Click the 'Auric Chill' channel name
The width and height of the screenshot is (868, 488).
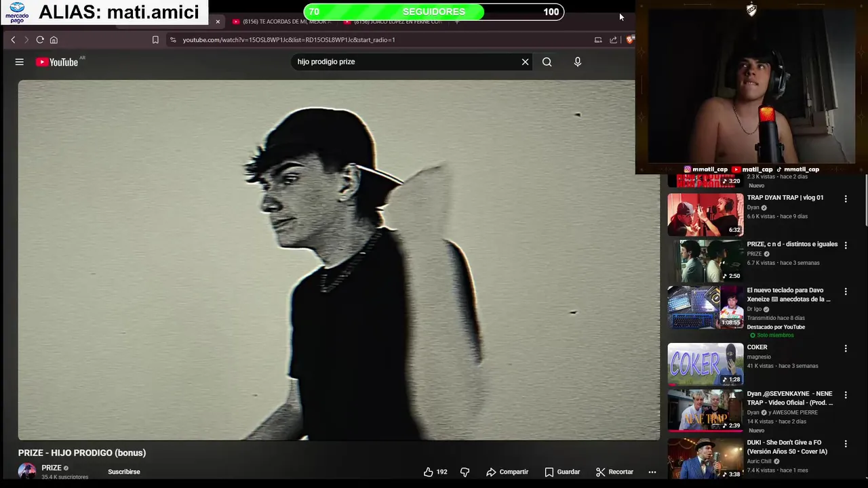coord(759,462)
